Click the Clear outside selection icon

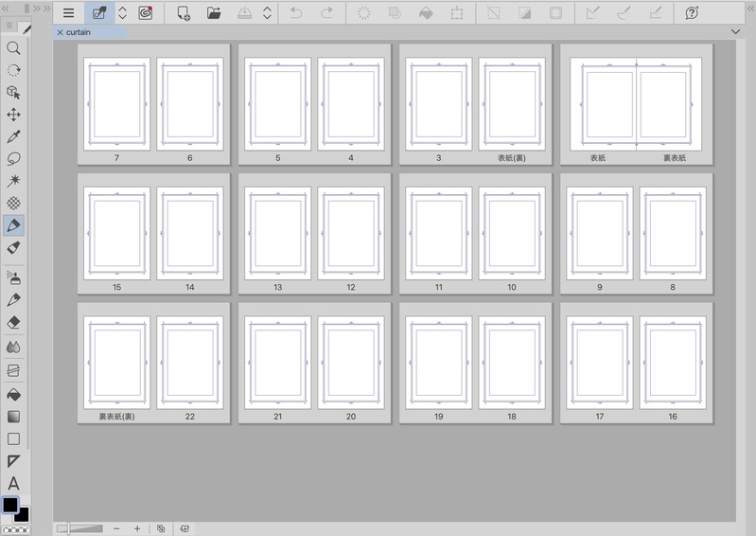[x=395, y=13]
